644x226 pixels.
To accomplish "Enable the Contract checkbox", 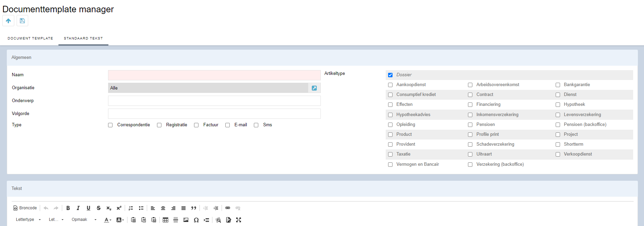I will click(x=470, y=95).
